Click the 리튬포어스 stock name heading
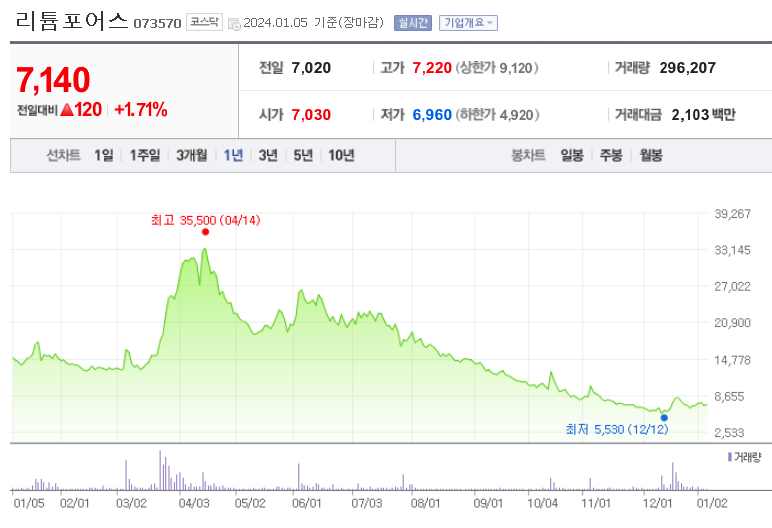 coord(72,21)
